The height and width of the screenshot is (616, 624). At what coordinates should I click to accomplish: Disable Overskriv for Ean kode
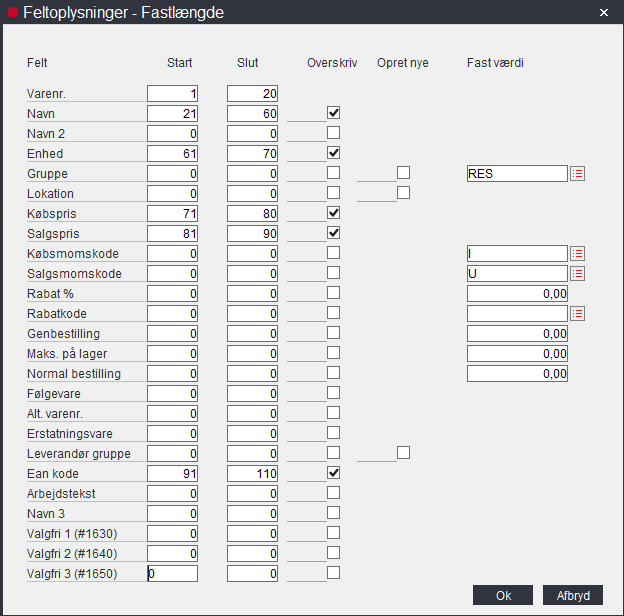tap(334, 473)
